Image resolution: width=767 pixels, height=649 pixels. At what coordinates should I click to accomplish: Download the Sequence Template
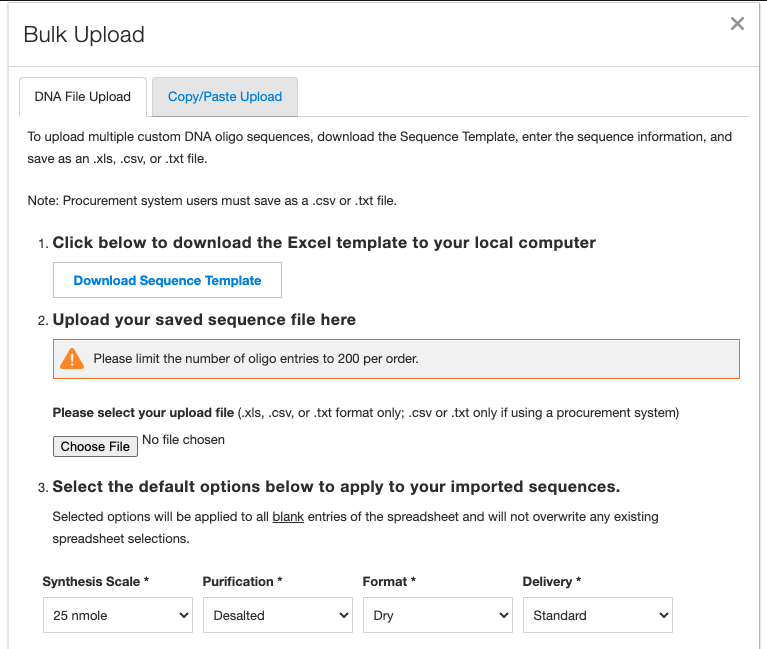coord(167,280)
